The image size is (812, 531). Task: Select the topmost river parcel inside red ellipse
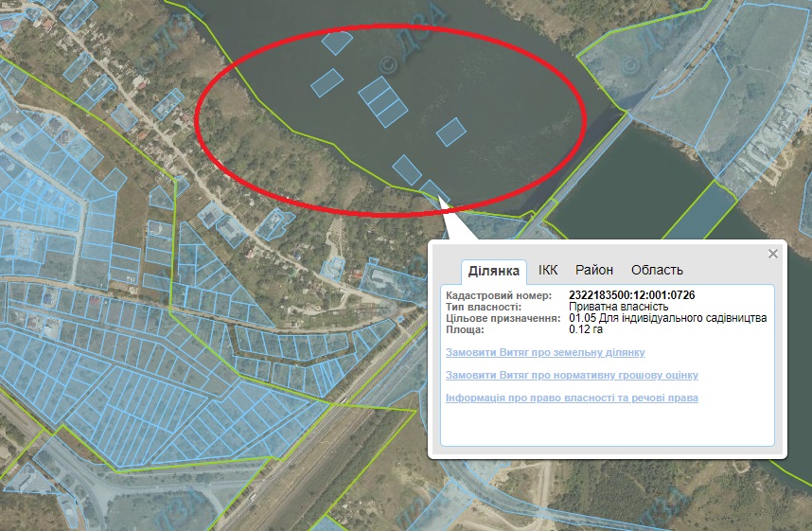(336, 42)
